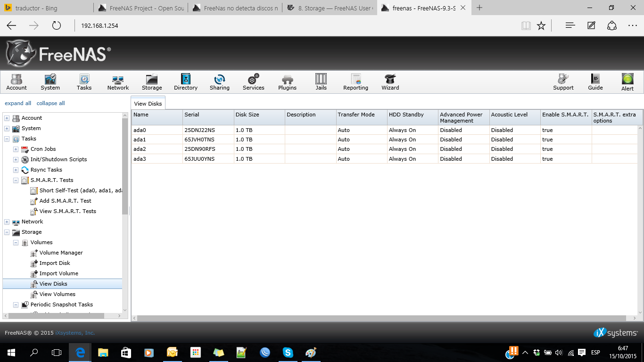644x362 pixels.
Task: Open Short Self-Test entry in tree
Action: tap(81, 190)
